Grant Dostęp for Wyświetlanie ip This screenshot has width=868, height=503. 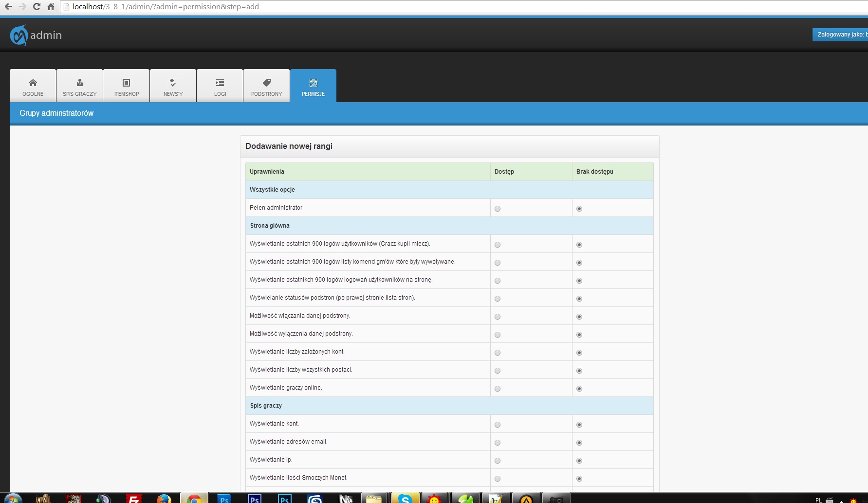[x=498, y=461]
